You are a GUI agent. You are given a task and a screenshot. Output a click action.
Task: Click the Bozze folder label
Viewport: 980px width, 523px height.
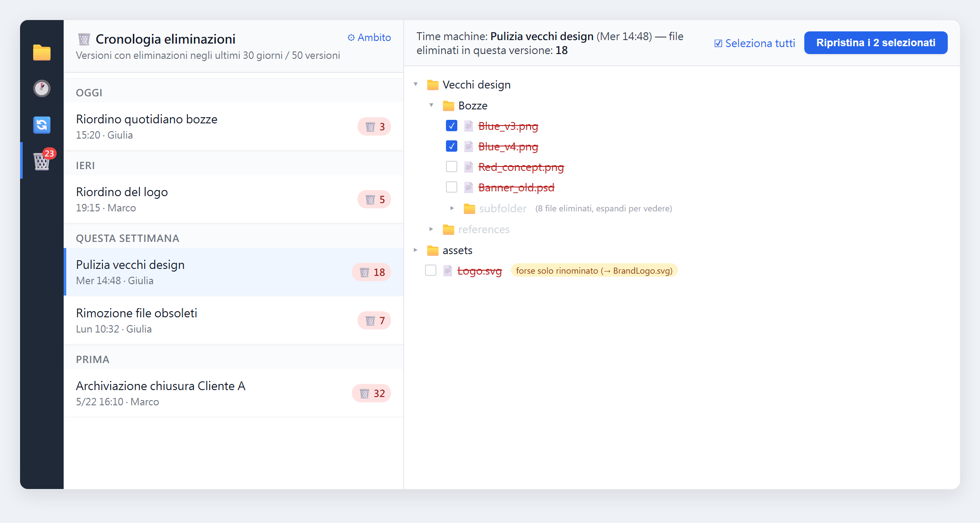pyautogui.click(x=473, y=105)
